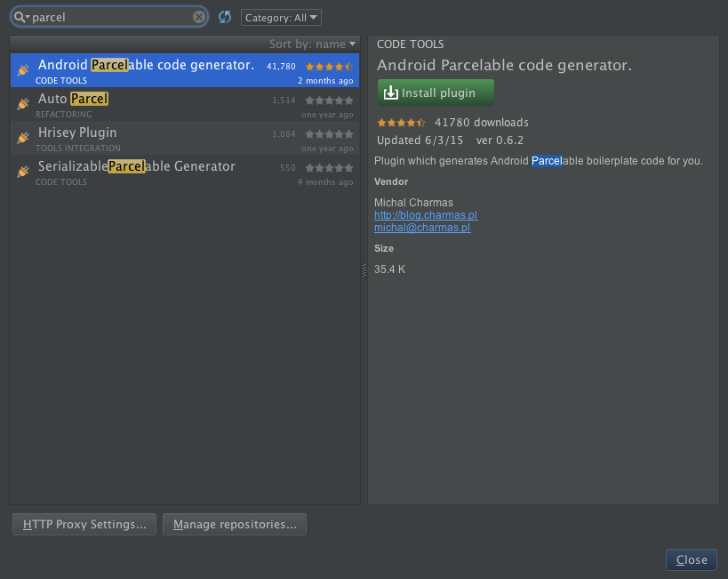The width and height of the screenshot is (728, 579).
Task: Open the Category: All dropdown
Action: click(x=281, y=16)
